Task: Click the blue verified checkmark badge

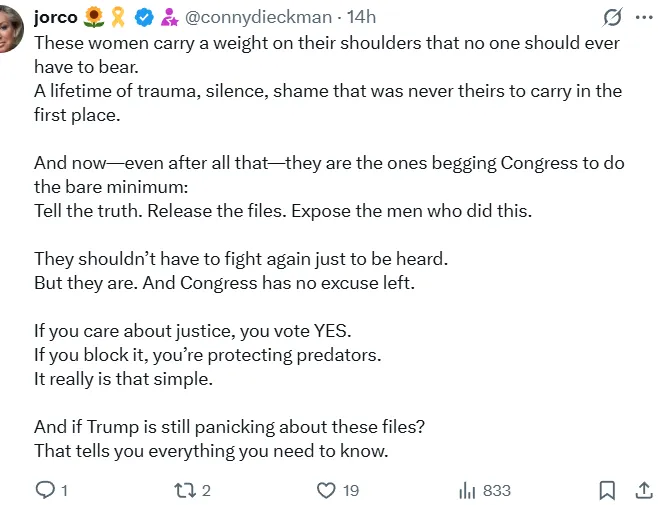Action: coord(144,18)
